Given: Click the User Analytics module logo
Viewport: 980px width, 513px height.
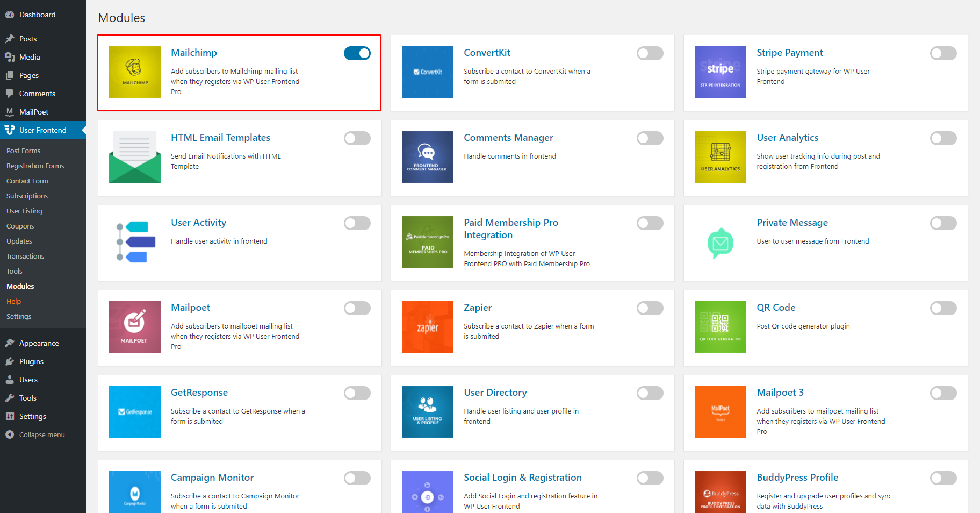Looking at the screenshot, I should click(720, 157).
